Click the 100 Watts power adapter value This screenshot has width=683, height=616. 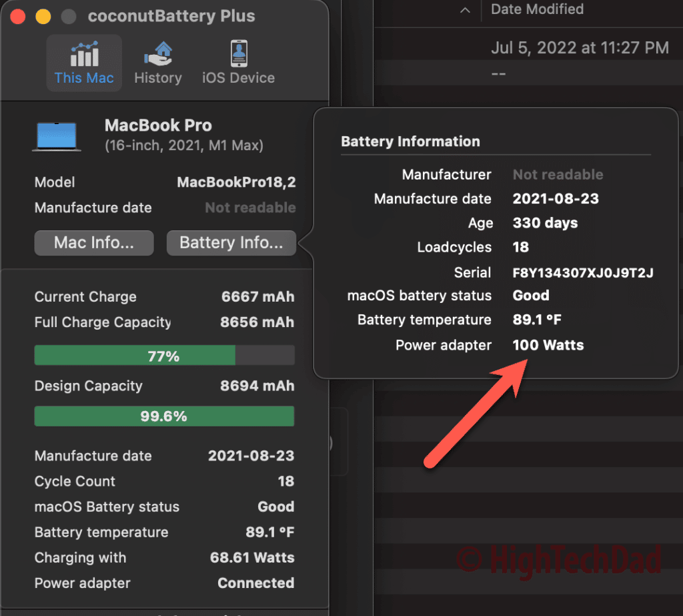pyautogui.click(x=548, y=346)
